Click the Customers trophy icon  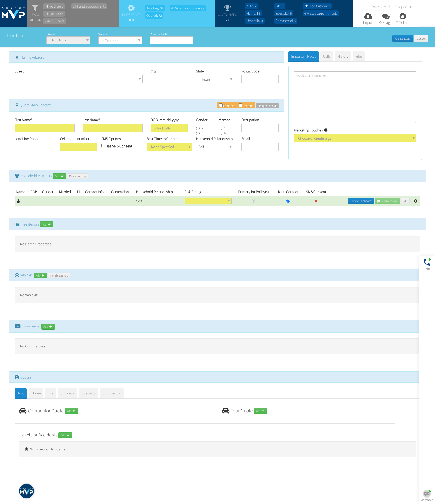[x=227, y=8]
